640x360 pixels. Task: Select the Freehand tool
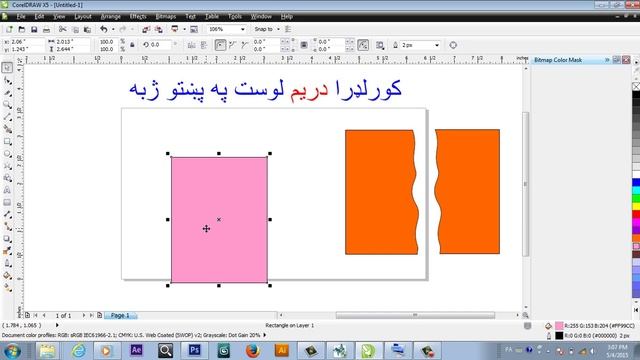pyautogui.click(x=7, y=118)
